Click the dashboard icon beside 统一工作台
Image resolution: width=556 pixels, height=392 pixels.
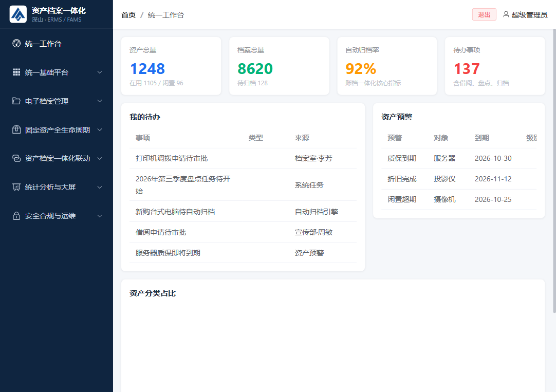point(16,43)
